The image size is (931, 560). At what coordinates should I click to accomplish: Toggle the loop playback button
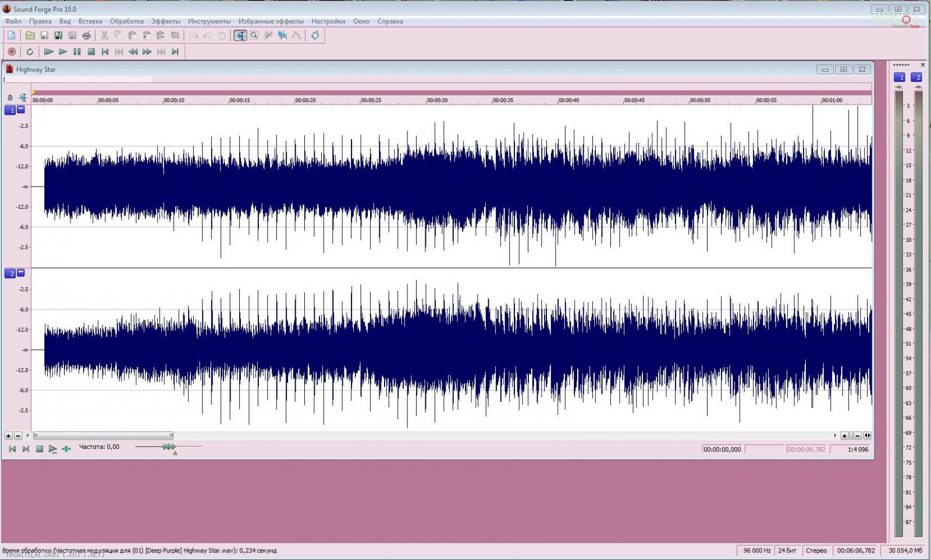tap(30, 52)
